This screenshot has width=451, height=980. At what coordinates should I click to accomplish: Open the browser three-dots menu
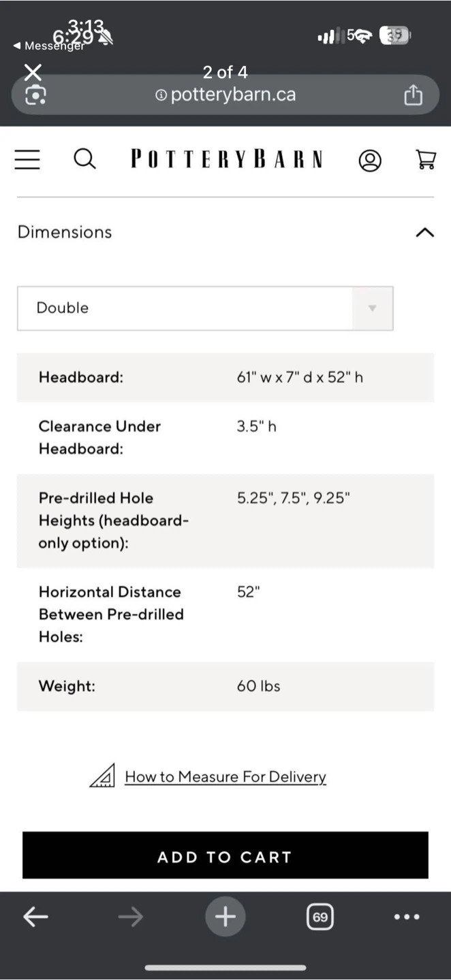point(407,917)
